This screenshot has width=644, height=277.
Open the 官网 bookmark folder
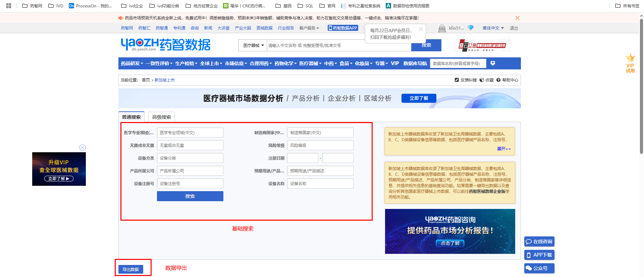point(327,6)
